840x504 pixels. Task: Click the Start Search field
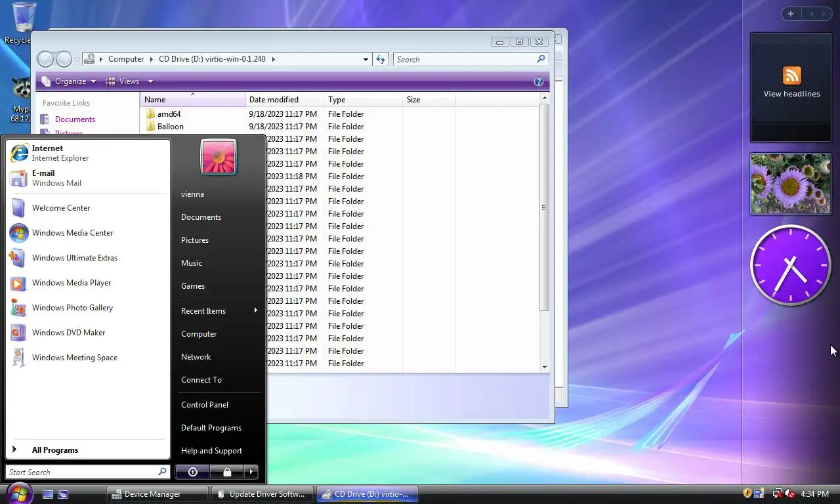tap(87, 472)
